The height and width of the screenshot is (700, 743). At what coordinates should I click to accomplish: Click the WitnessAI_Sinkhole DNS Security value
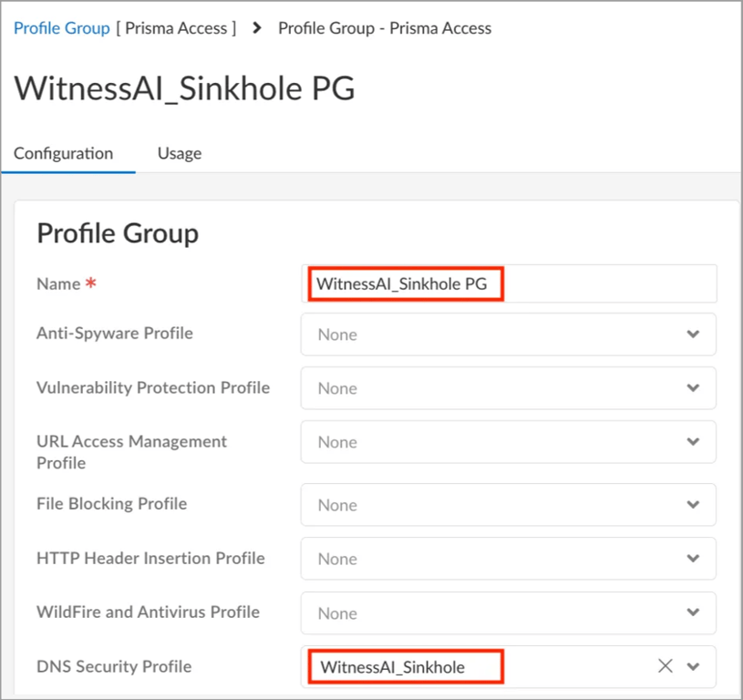pos(393,667)
